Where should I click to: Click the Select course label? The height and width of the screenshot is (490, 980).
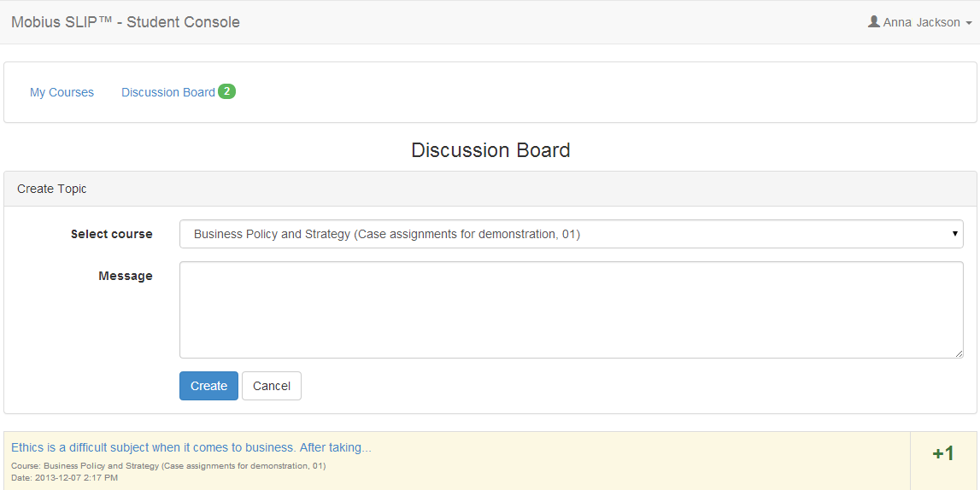[x=111, y=234]
